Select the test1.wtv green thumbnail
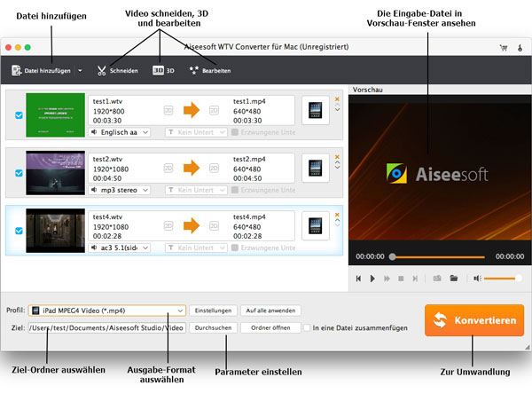Viewport: 532px width, 401px height. click(55, 115)
